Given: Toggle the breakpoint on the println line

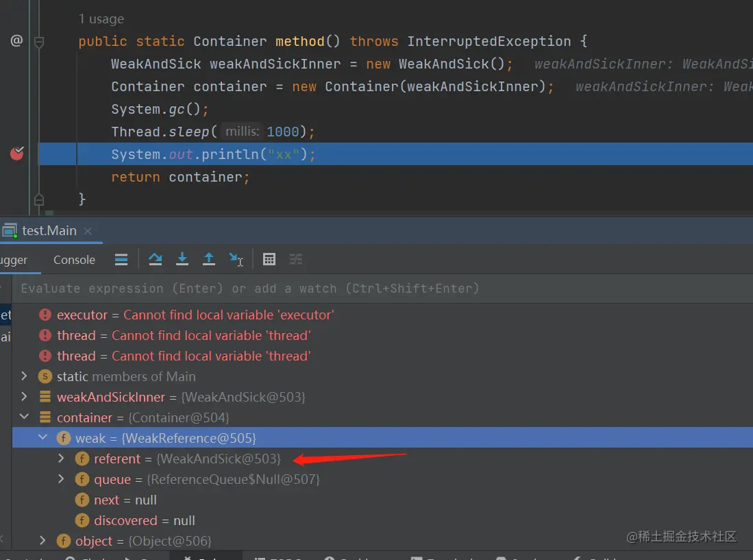Looking at the screenshot, I should (x=17, y=154).
